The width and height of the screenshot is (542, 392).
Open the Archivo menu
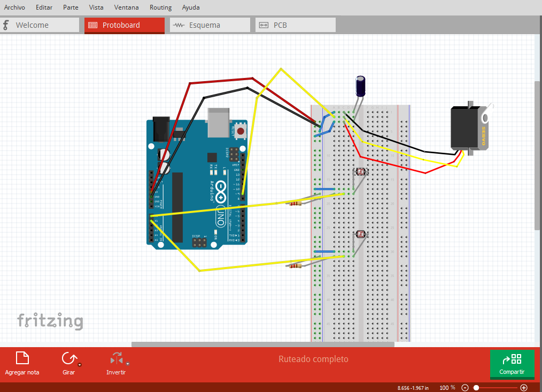14,7
